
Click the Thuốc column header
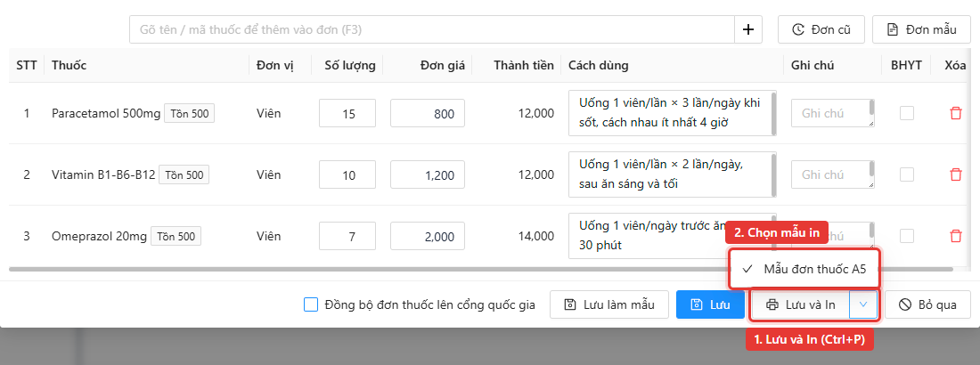tap(69, 65)
